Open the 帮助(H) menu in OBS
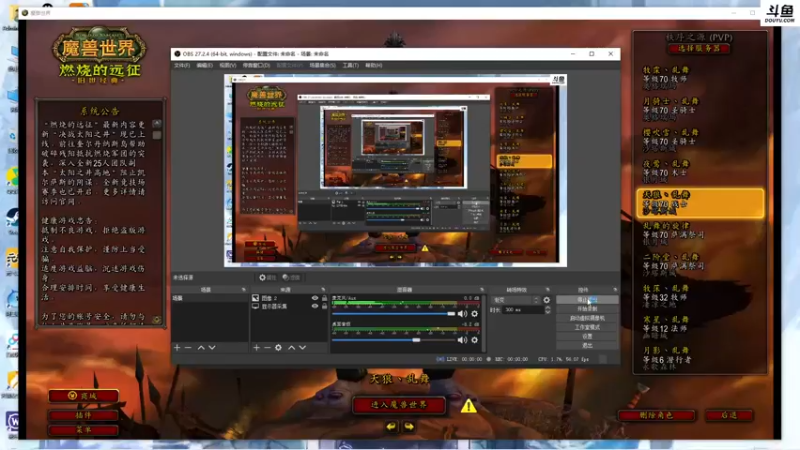800x450 pixels. (x=373, y=65)
